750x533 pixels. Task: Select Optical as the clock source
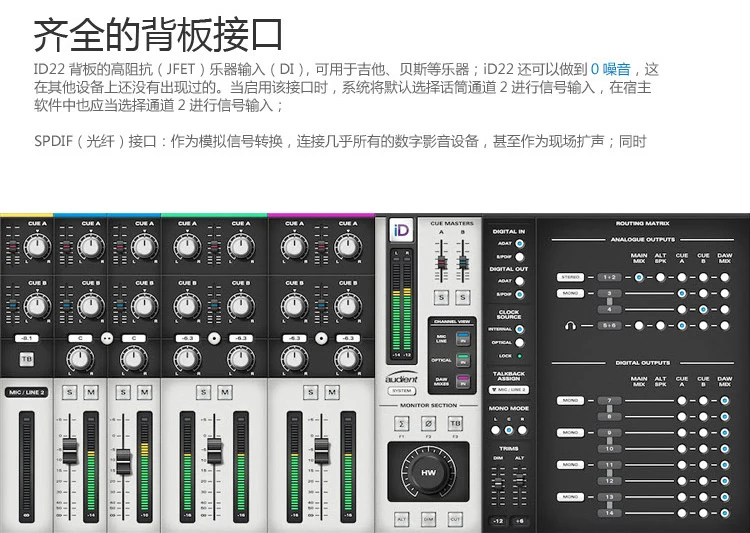[519, 343]
